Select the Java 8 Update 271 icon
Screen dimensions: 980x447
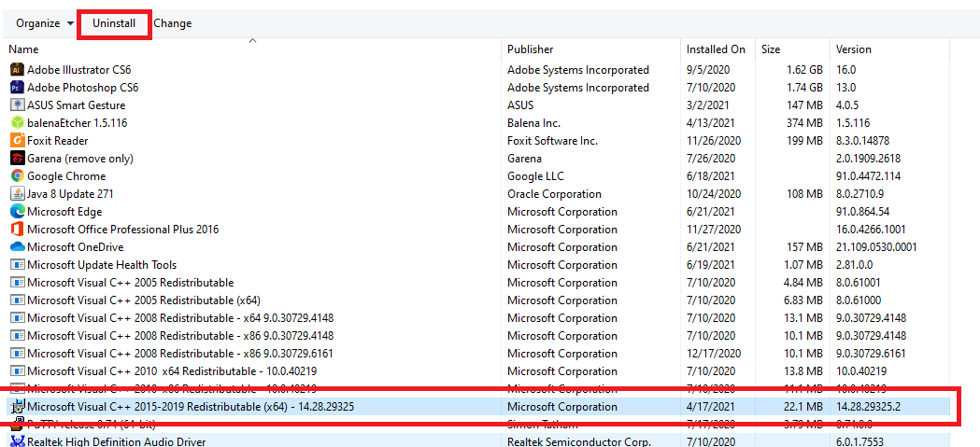coord(17,194)
